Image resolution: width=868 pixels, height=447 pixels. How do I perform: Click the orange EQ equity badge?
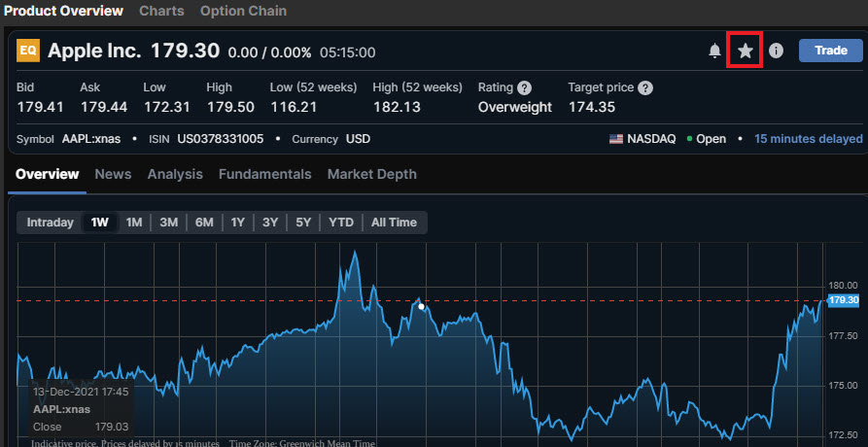click(x=29, y=51)
